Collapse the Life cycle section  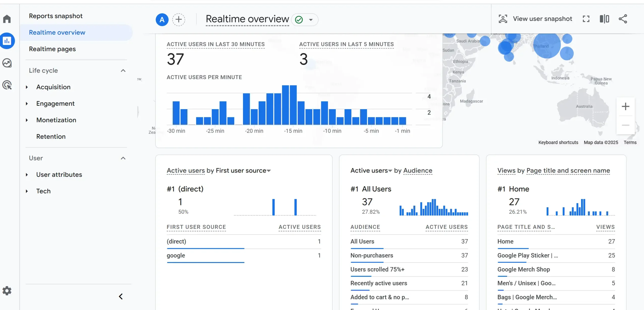coord(123,71)
